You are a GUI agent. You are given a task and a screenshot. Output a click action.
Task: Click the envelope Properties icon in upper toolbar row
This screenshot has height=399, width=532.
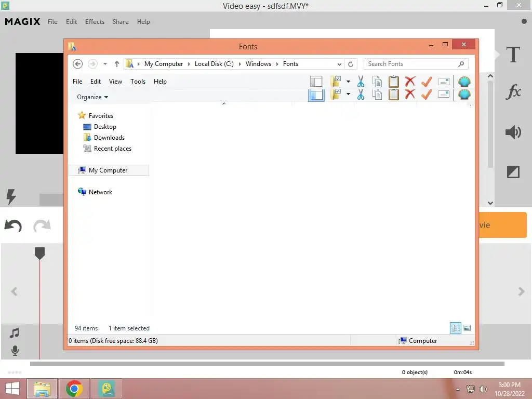coord(444,82)
